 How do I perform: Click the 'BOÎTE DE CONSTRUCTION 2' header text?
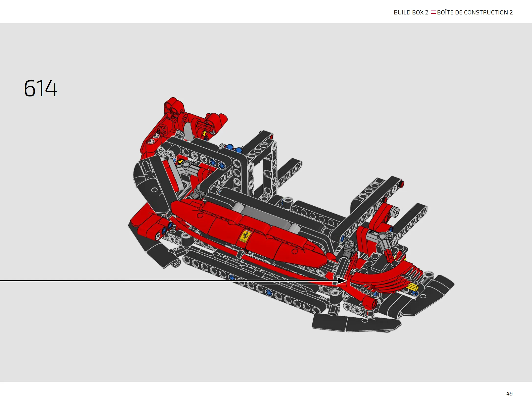pos(475,12)
